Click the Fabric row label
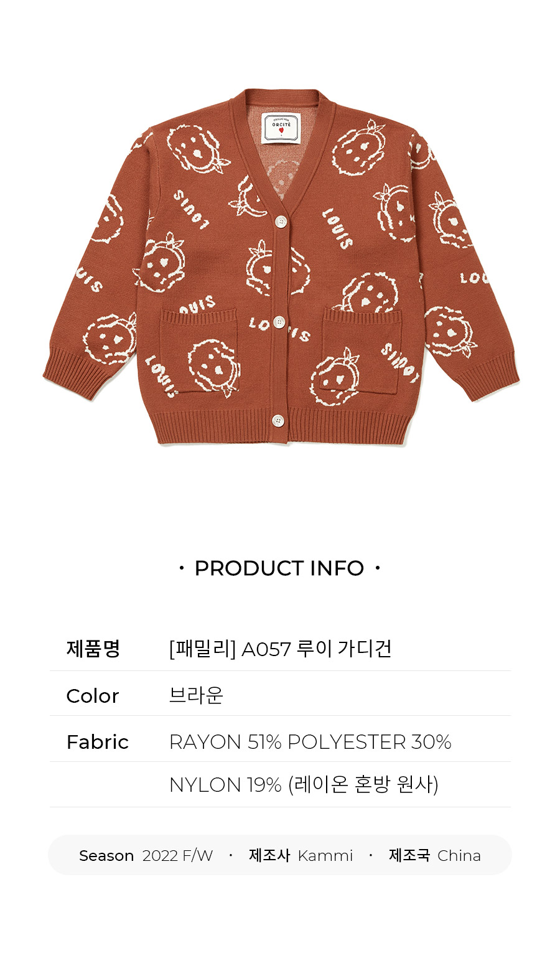The height and width of the screenshot is (953, 560). pos(98,742)
